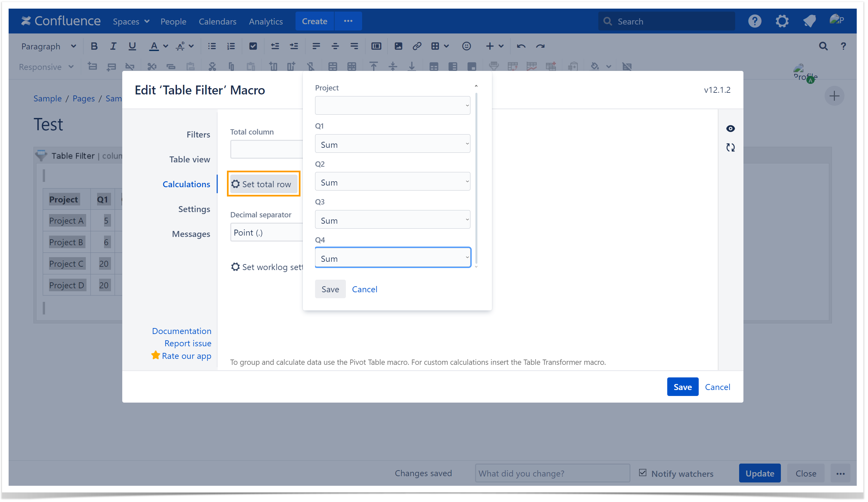868x502 pixels.
Task: Click the Bold formatting icon
Action: (94, 46)
